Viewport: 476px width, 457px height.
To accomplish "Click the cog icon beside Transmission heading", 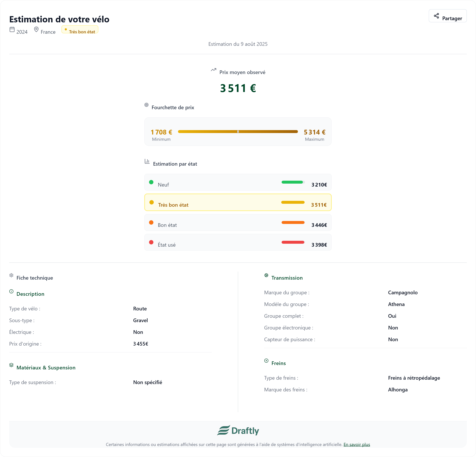I will pos(266,275).
